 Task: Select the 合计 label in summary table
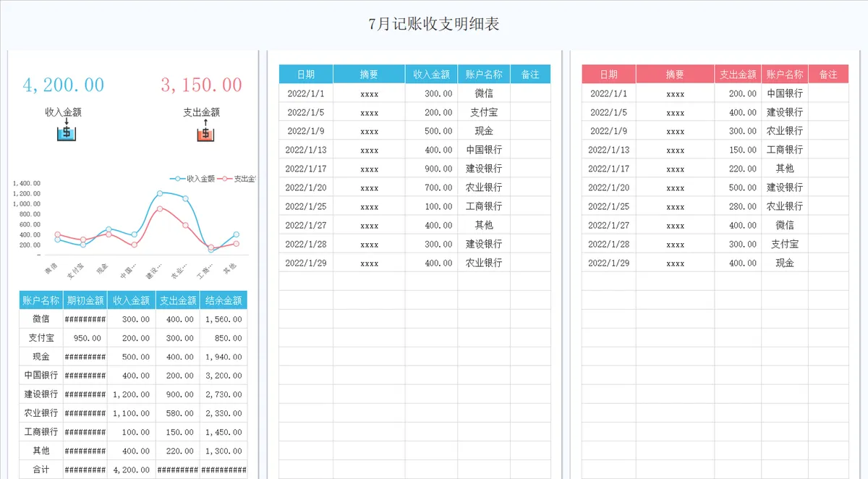pos(41,470)
